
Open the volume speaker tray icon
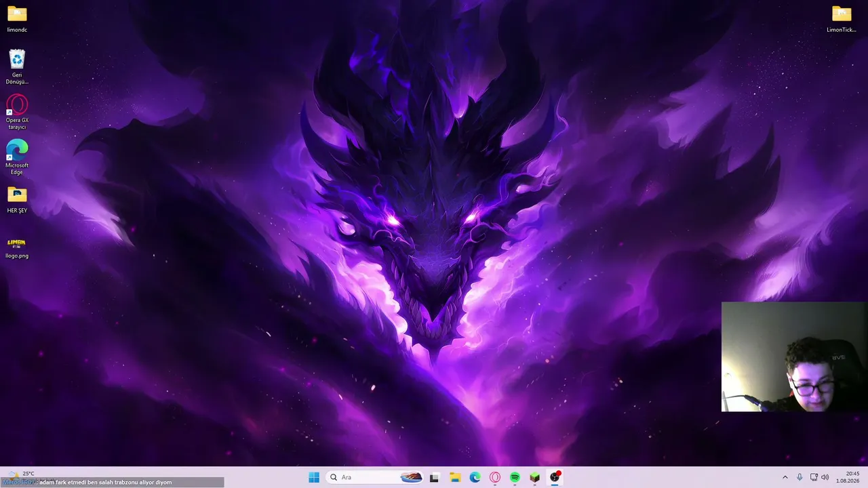tap(825, 477)
